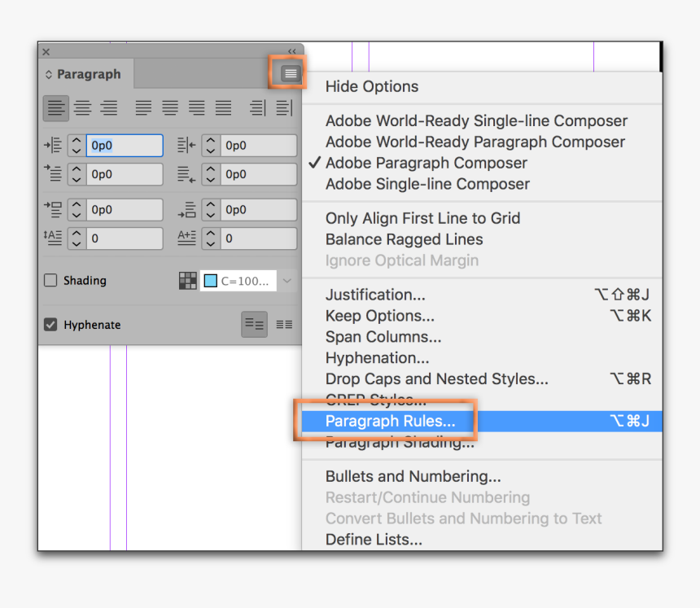
Task: Close the Paragraph panel with X
Action: point(46,52)
